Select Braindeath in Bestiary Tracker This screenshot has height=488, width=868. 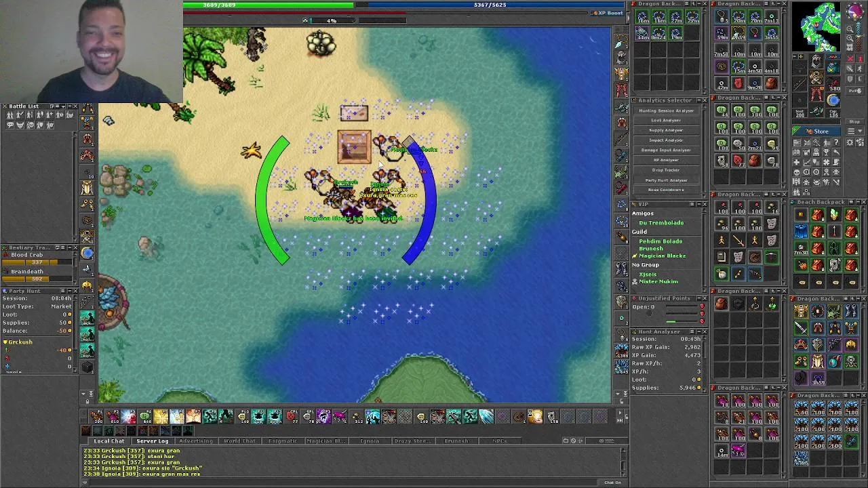26,272
